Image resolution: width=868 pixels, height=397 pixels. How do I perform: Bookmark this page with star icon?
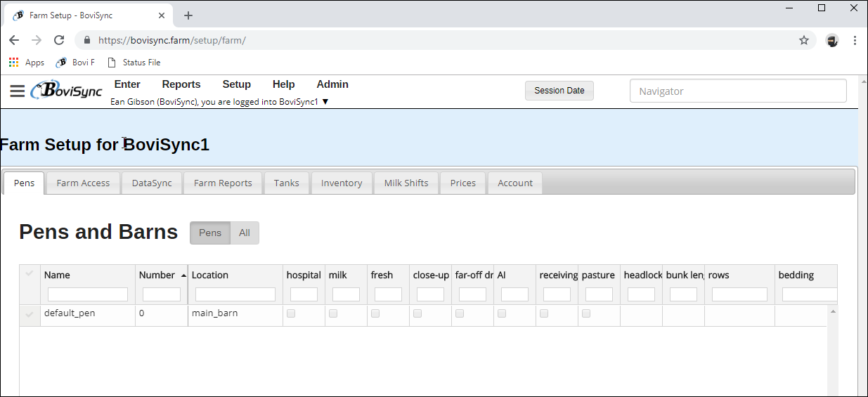pyautogui.click(x=804, y=40)
